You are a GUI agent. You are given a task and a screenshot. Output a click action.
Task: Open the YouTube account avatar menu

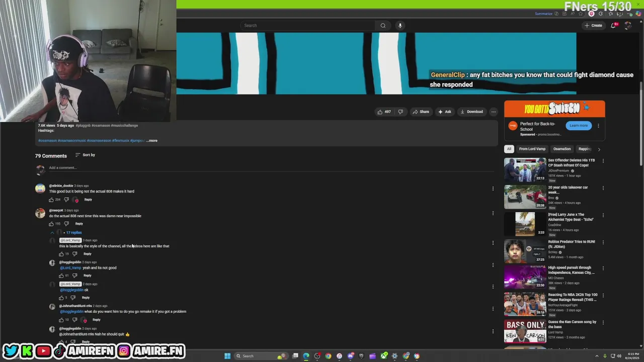tap(628, 26)
